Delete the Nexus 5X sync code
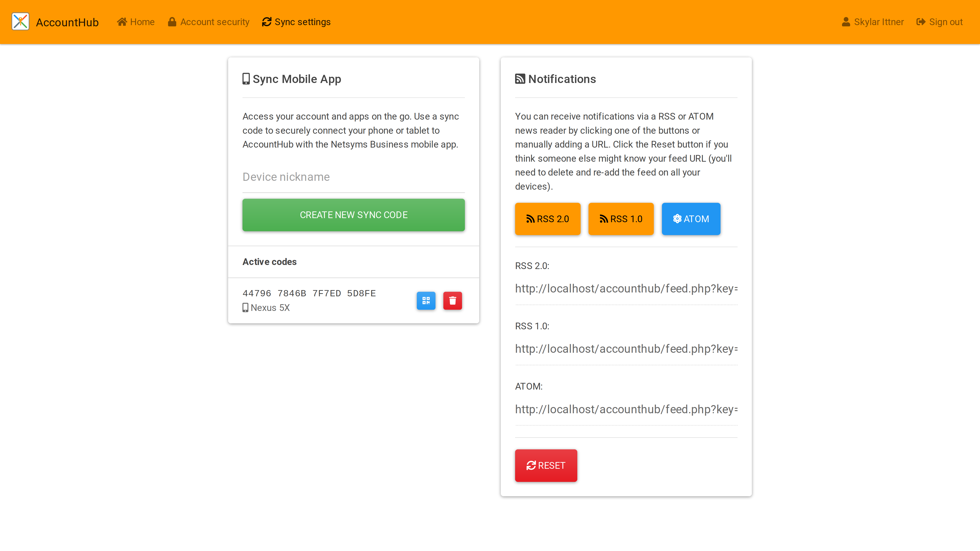980x551 pixels. tap(453, 301)
